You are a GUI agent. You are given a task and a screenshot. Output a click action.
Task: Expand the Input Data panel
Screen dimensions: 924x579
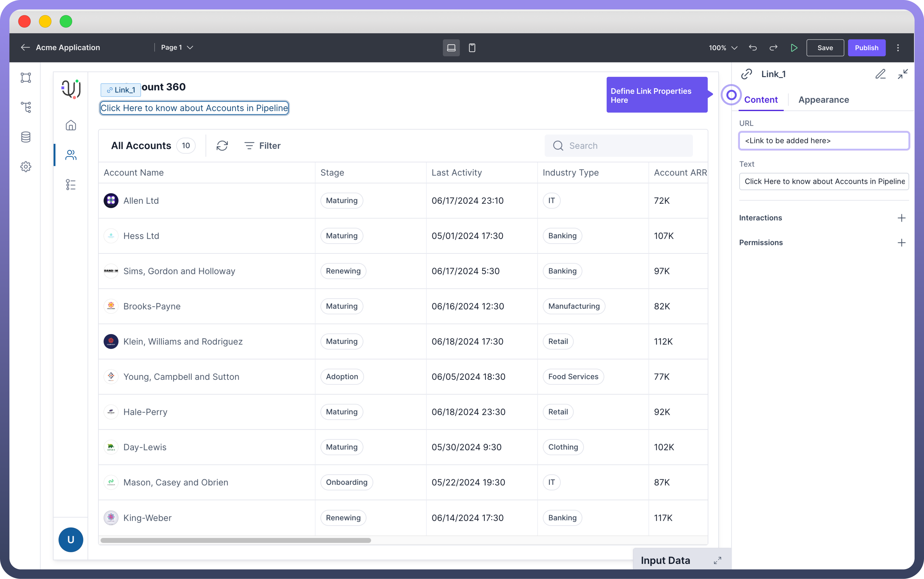click(717, 560)
